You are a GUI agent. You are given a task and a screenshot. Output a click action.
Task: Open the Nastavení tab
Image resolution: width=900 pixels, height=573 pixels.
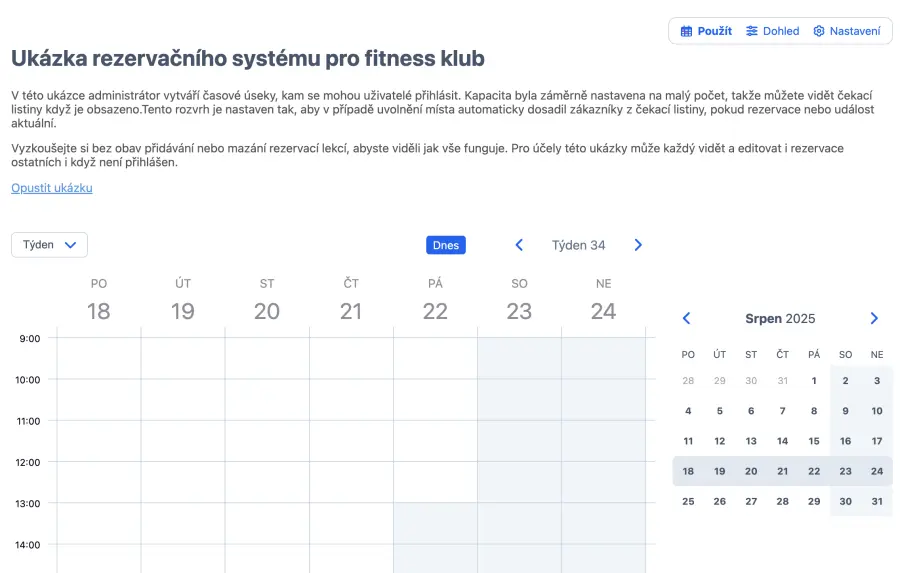pos(847,31)
